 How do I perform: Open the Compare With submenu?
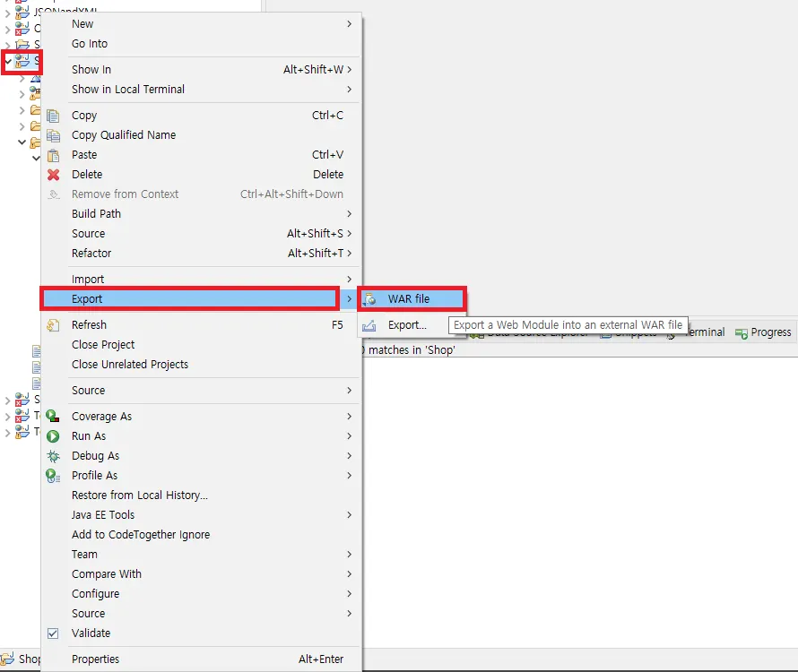tap(201, 574)
